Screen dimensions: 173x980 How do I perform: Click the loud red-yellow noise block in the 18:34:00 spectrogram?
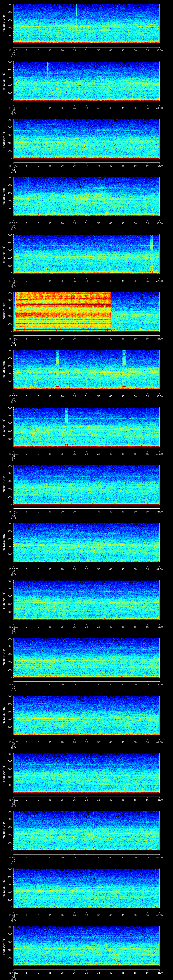63,311
